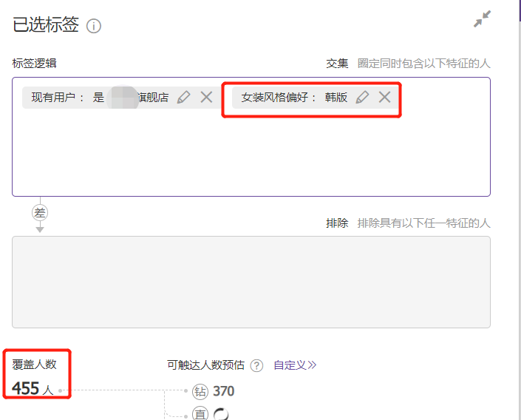
Task: Click the 370 reachable count value
Action: click(224, 391)
